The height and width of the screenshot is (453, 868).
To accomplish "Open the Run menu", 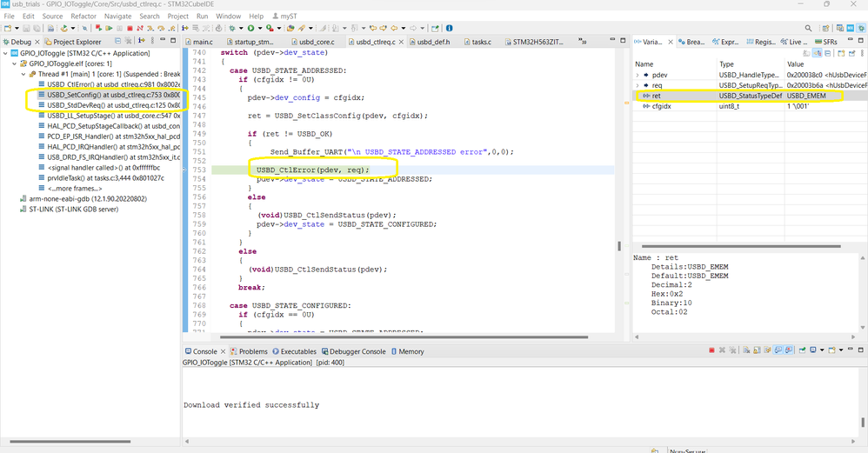I will (x=203, y=16).
